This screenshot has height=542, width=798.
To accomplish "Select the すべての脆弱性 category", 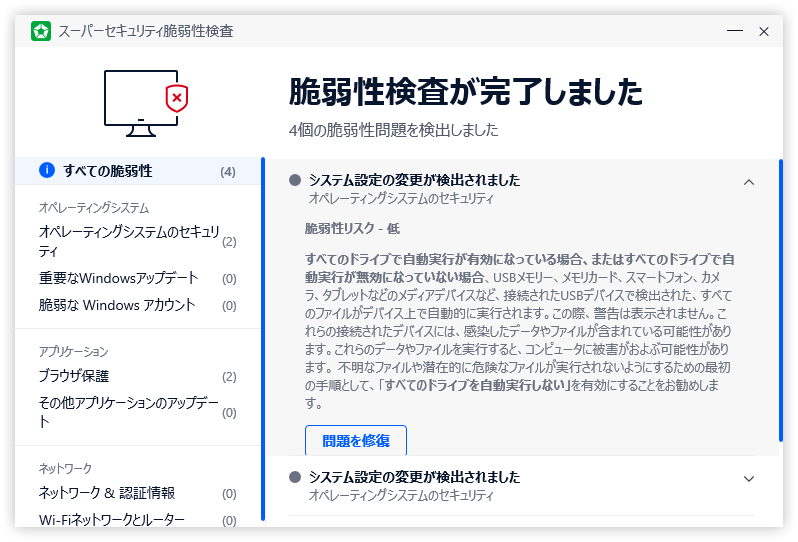I will tap(138, 171).
